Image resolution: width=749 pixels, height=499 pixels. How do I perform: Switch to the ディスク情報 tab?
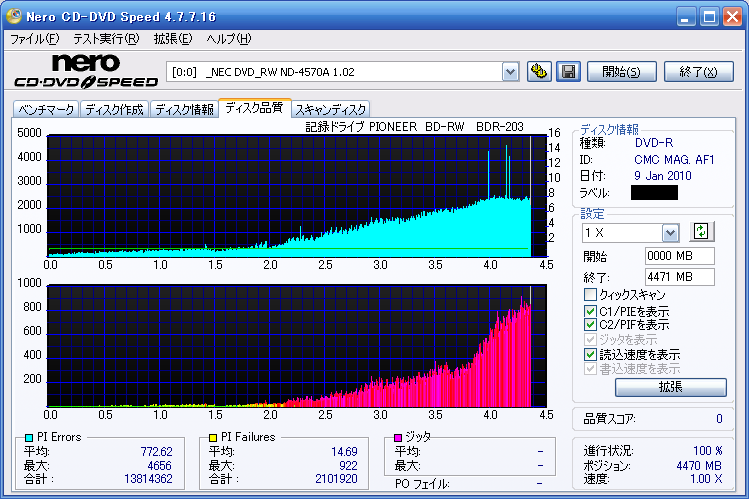[x=184, y=110]
